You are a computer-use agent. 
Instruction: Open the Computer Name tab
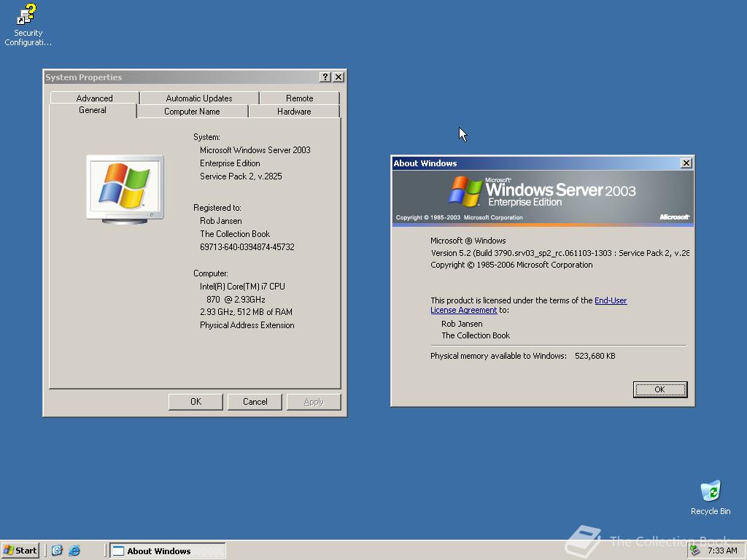click(192, 112)
